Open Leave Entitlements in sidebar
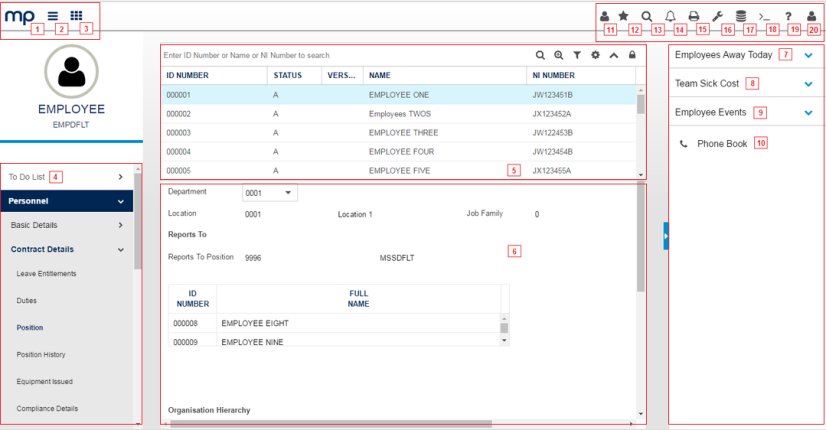Screen dimensions: 826x430 (46, 273)
